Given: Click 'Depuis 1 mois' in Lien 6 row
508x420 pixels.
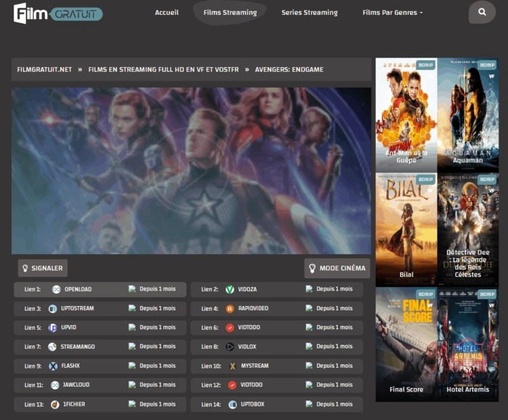Looking at the screenshot, I should (x=335, y=327).
